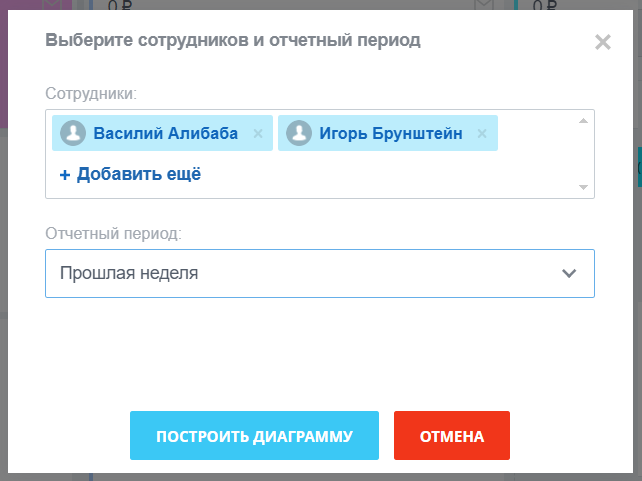This screenshot has height=481, width=642.
Task: Open the 'Прошлая неделя' period dropdown
Action: (300, 273)
